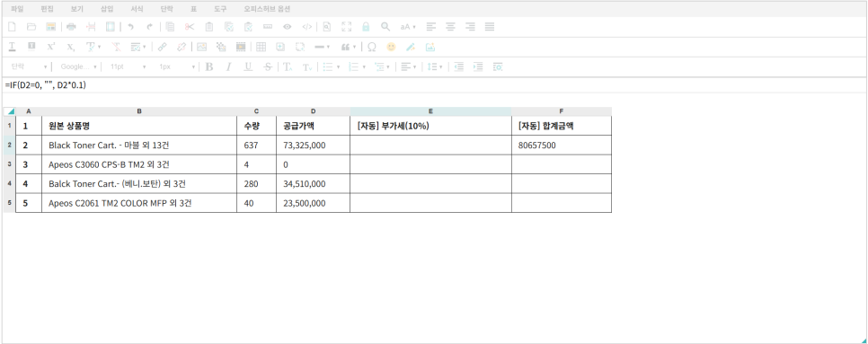Select cell containing 80657500

point(562,146)
